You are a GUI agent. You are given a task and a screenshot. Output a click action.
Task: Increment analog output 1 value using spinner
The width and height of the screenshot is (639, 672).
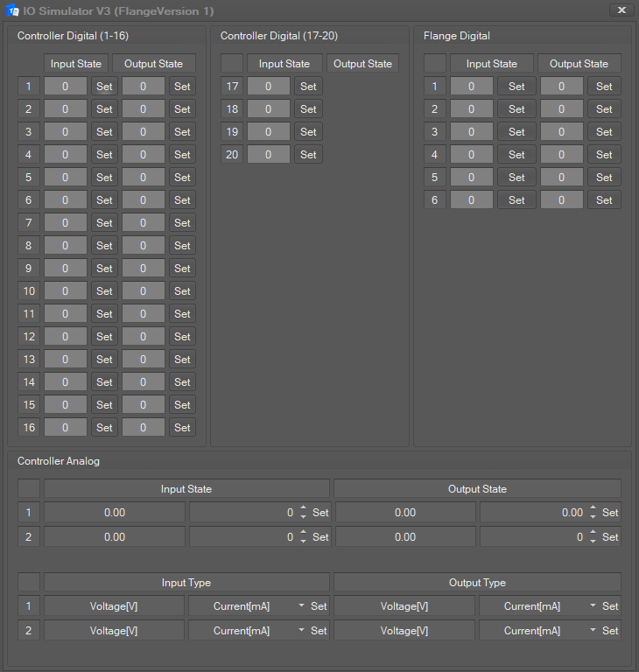593,508
